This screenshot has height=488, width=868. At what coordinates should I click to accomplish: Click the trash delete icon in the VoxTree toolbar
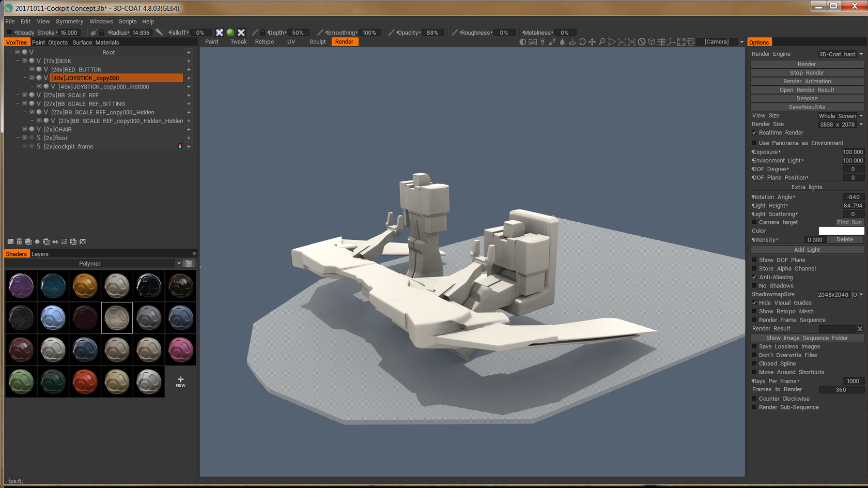19,241
